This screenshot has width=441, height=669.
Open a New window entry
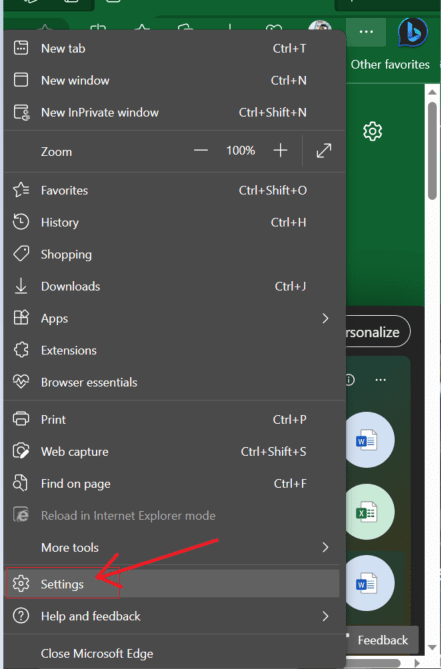point(174,80)
